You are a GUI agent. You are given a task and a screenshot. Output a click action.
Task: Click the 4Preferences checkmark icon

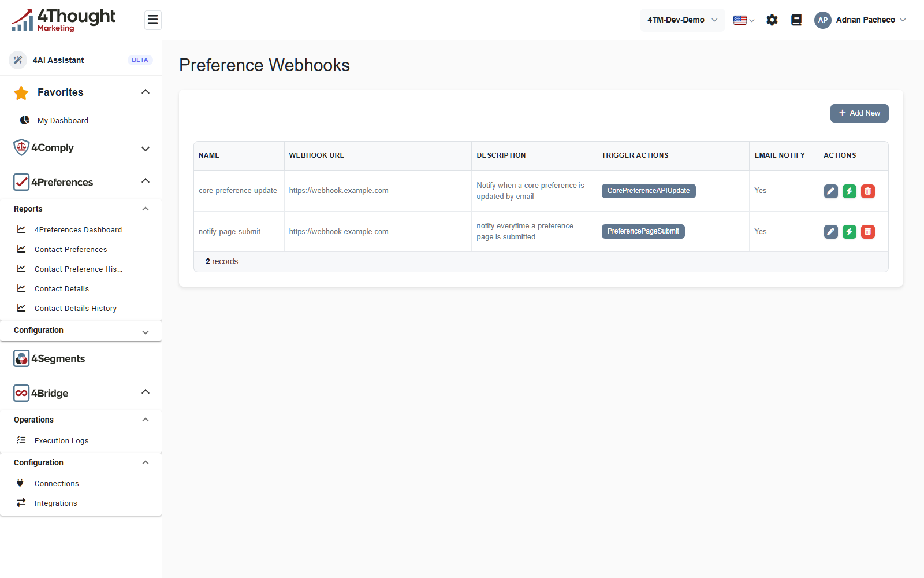point(21,182)
